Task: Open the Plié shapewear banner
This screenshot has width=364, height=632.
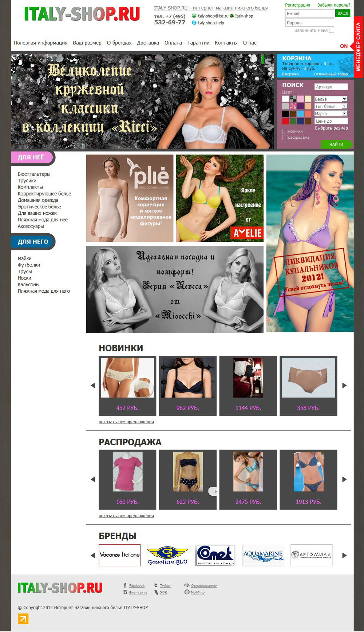Action: (x=130, y=198)
